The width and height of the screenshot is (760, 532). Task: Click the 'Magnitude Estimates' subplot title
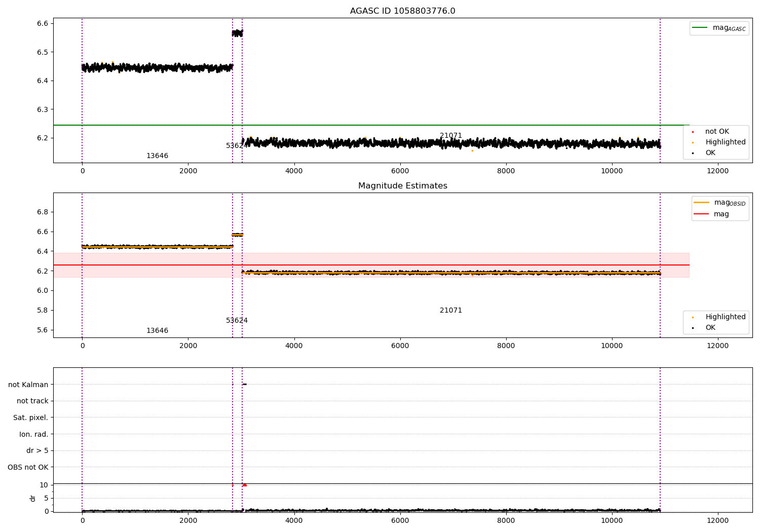coord(402,186)
